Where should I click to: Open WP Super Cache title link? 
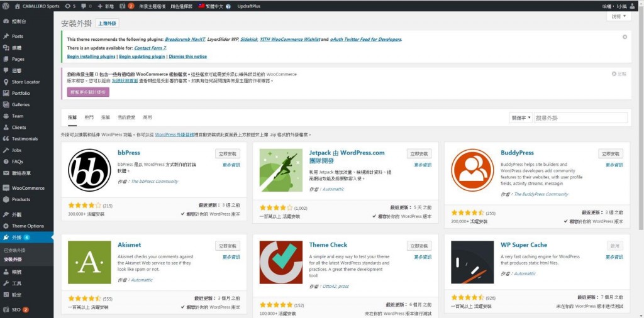pyautogui.click(x=524, y=245)
